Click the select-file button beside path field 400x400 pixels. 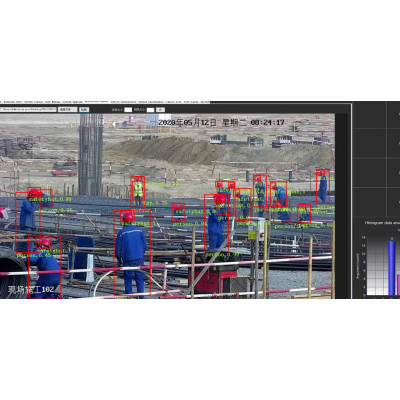[68, 109]
